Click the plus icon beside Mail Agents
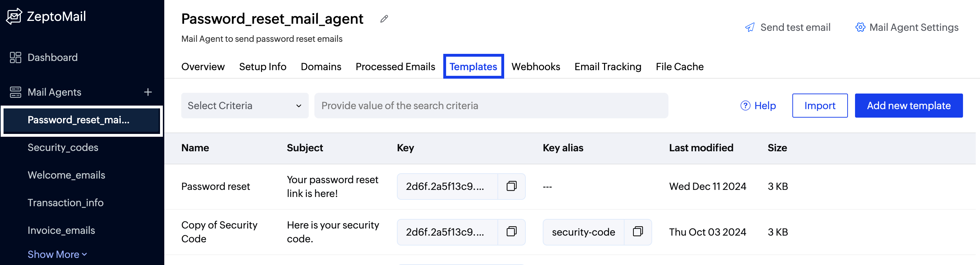 (148, 92)
